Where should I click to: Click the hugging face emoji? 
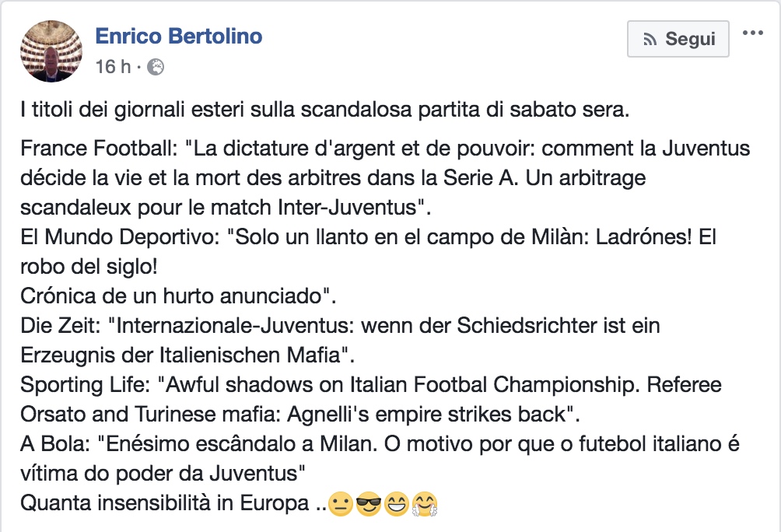pos(425,505)
